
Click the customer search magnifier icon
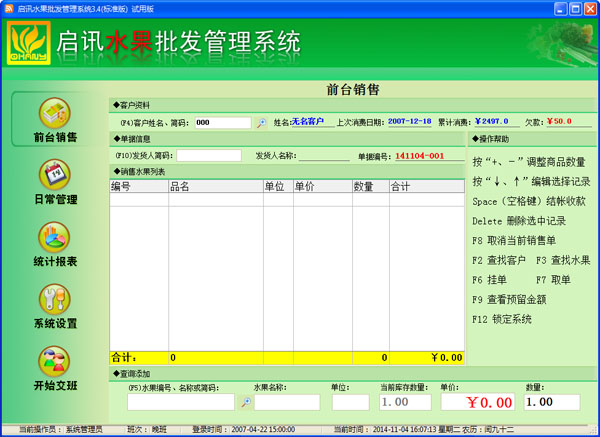[262, 123]
